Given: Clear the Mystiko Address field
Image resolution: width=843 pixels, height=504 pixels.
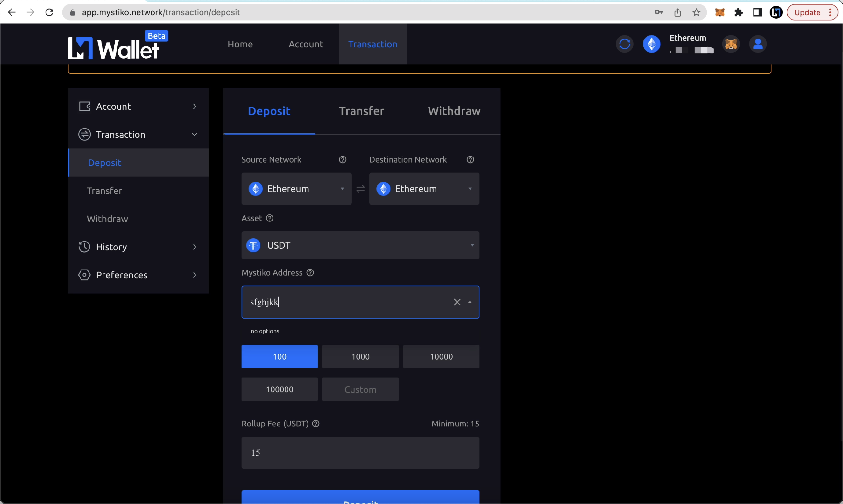Looking at the screenshot, I should (x=457, y=302).
